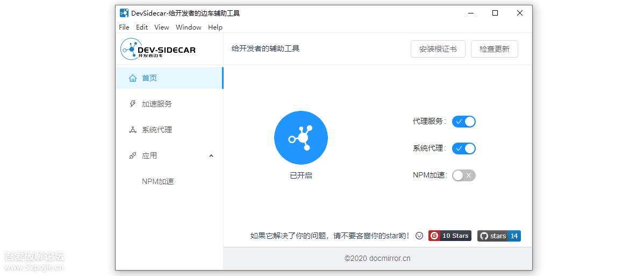The image size is (644, 276).
Task: Click the network icon beside 系统代理
Action: pyautogui.click(x=133, y=130)
